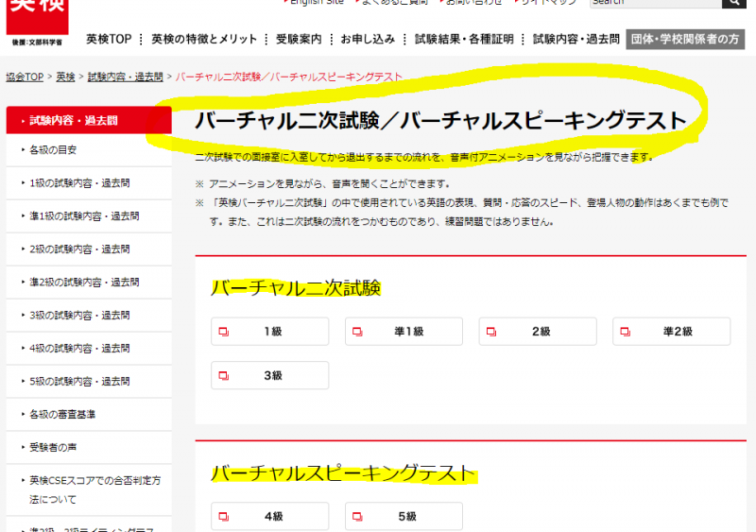756x532 pixels.
Task: Click the 5級 speaking test button
Action: point(404,516)
